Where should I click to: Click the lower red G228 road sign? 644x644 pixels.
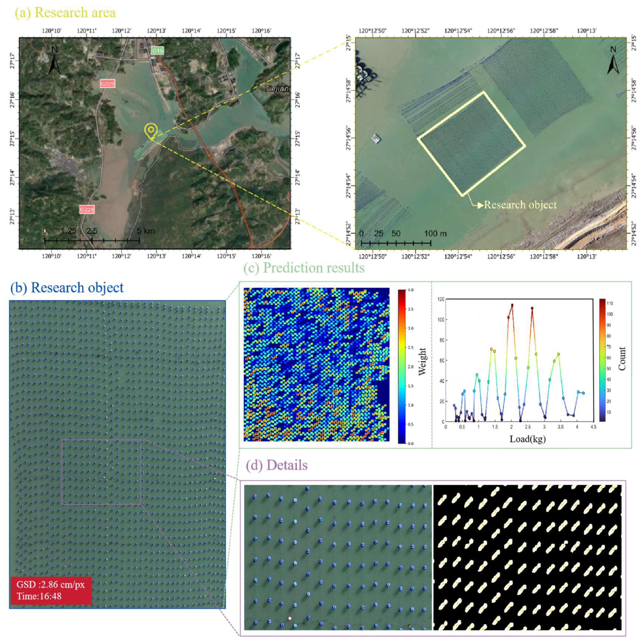pos(87,209)
